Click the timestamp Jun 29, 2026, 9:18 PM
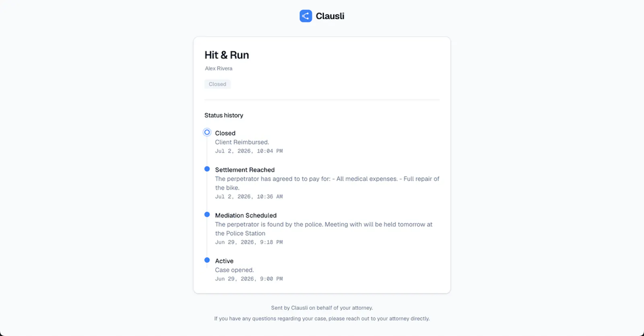Screen dimensions: 644x336 tap(249, 242)
